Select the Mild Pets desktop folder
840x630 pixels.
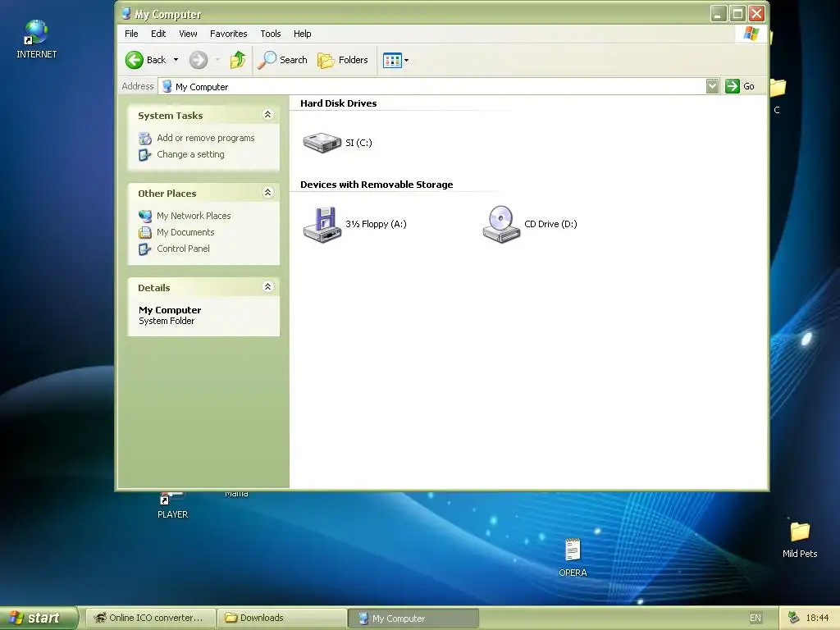pyautogui.click(x=800, y=540)
